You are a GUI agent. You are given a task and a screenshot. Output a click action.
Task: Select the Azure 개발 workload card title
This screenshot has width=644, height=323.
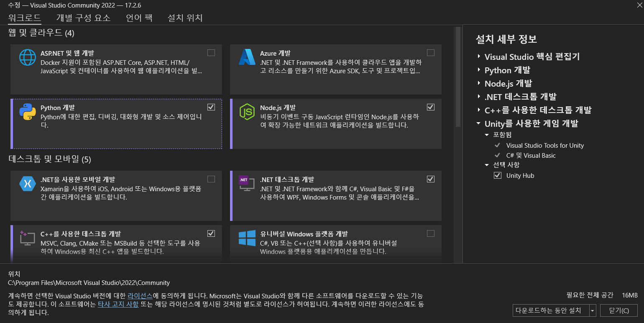275,54
